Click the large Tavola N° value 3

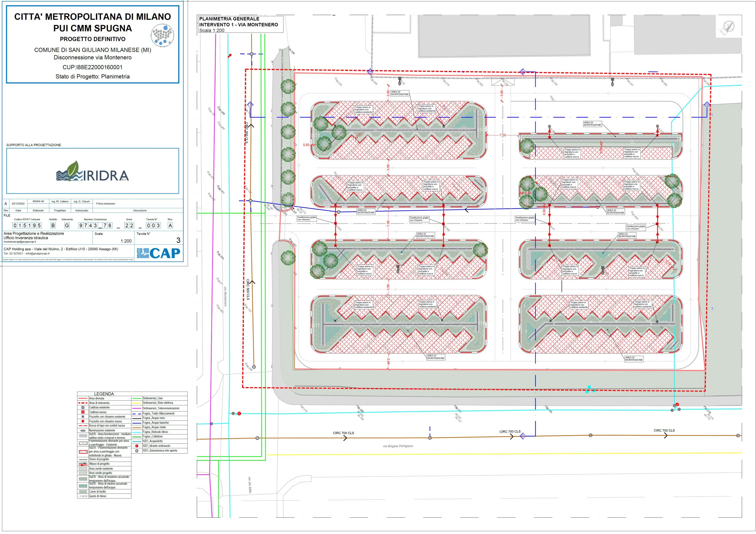pyautogui.click(x=178, y=240)
